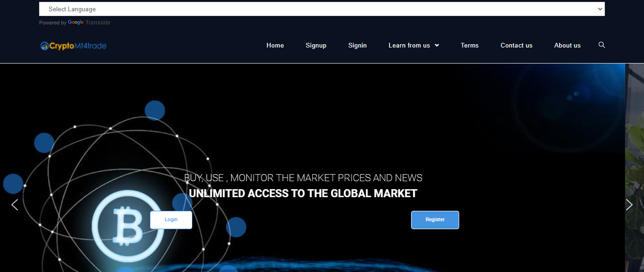
Task: Click the magnifier search icon in navbar
Action: tap(602, 45)
